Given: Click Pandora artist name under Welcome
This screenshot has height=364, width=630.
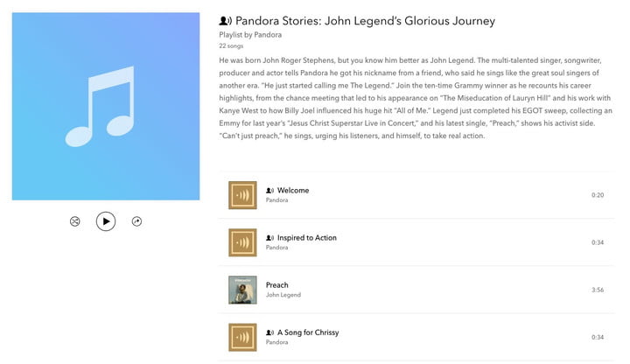Looking at the screenshot, I should [x=276, y=200].
